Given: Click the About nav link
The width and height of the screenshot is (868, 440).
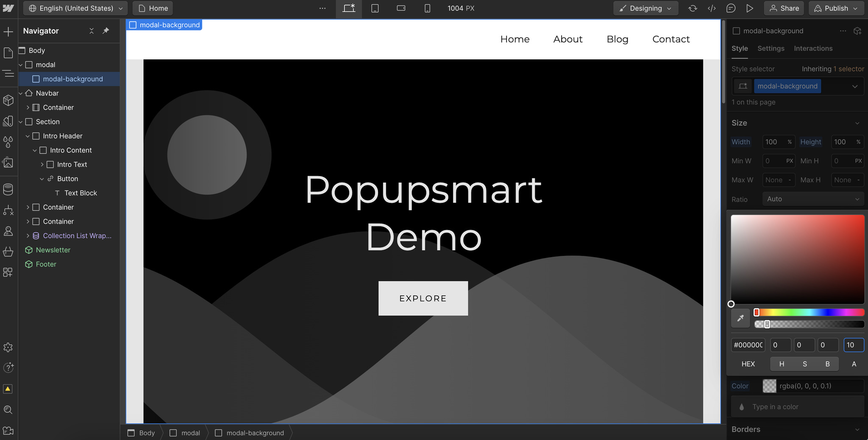Looking at the screenshot, I should (568, 39).
